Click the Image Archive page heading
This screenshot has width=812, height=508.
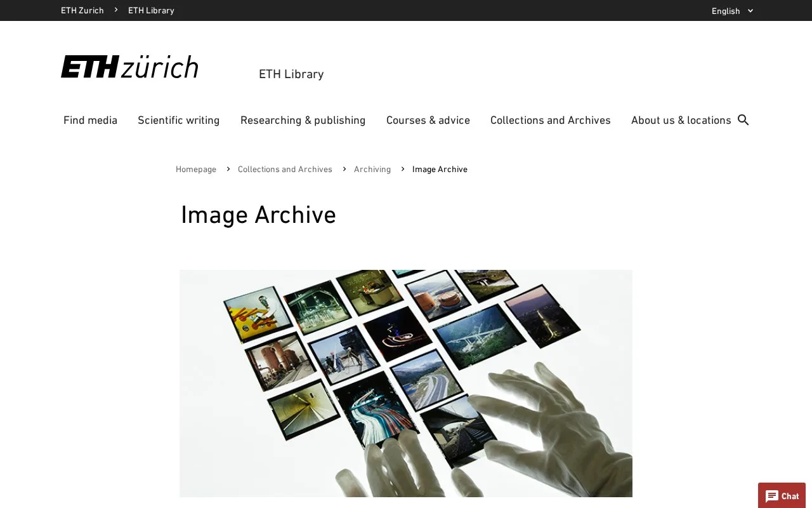(x=258, y=215)
